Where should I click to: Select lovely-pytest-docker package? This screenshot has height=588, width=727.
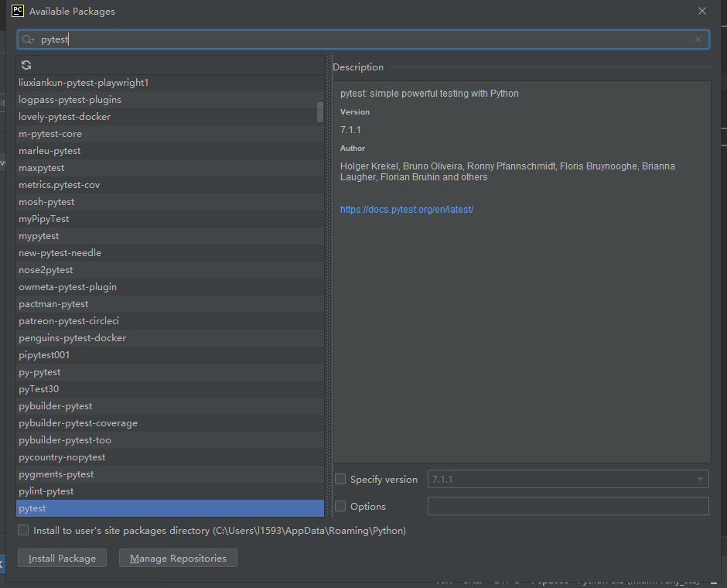point(170,117)
